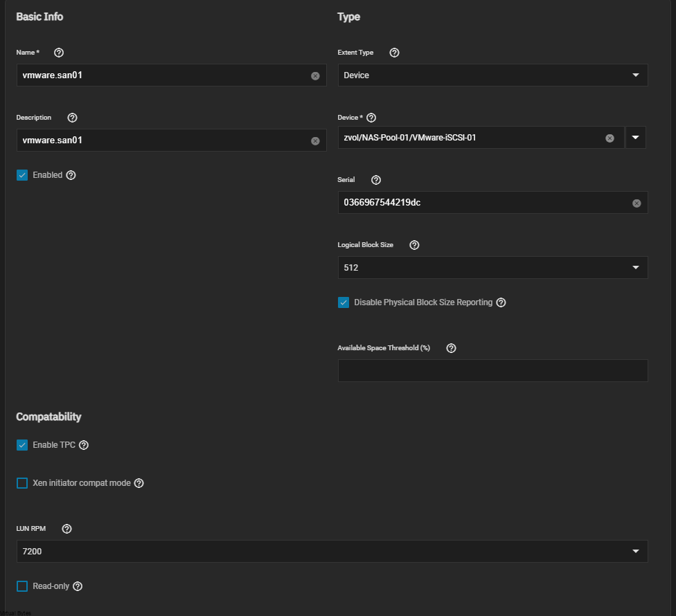The width and height of the screenshot is (676, 616).
Task: Show help icon next to Device label
Action: pyautogui.click(x=371, y=118)
